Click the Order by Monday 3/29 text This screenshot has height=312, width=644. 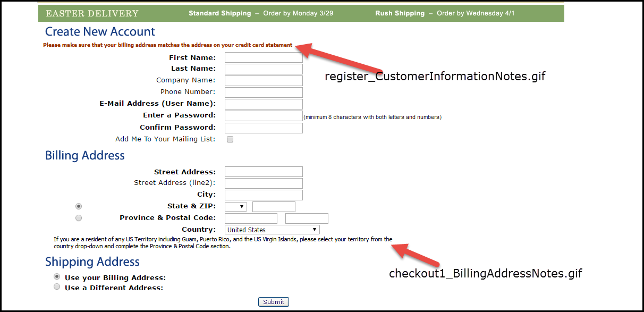point(299,13)
